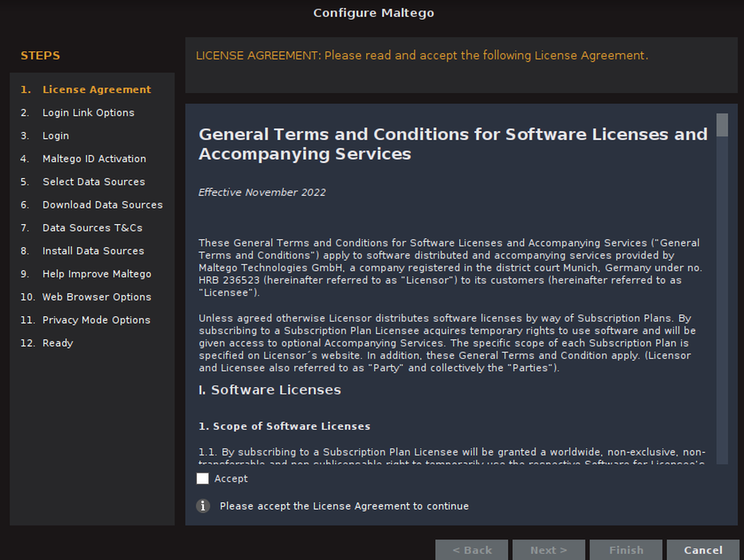Select Privacy Mode Options step
744x560 pixels.
(96, 320)
